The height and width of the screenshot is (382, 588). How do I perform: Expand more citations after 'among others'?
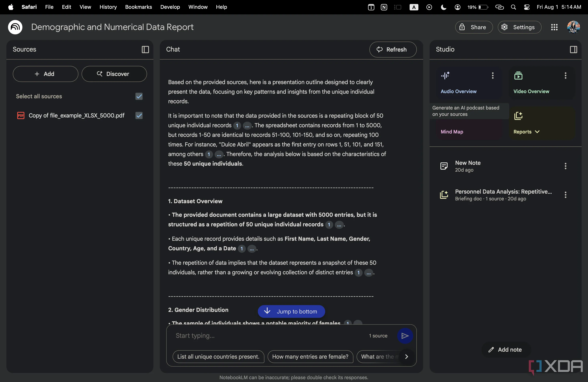pyautogui.click(x=219, y=154)
